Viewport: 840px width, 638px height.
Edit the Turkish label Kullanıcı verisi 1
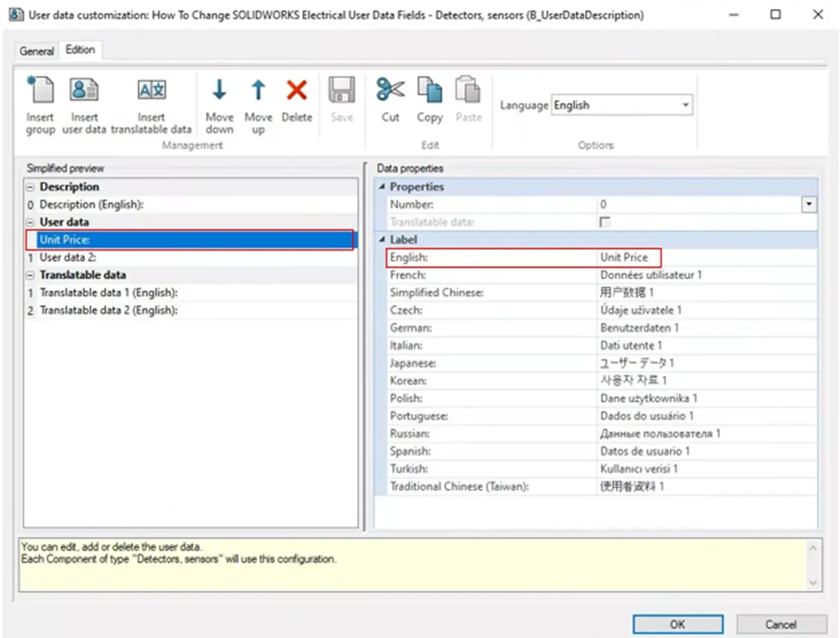[x=706, y=469]
